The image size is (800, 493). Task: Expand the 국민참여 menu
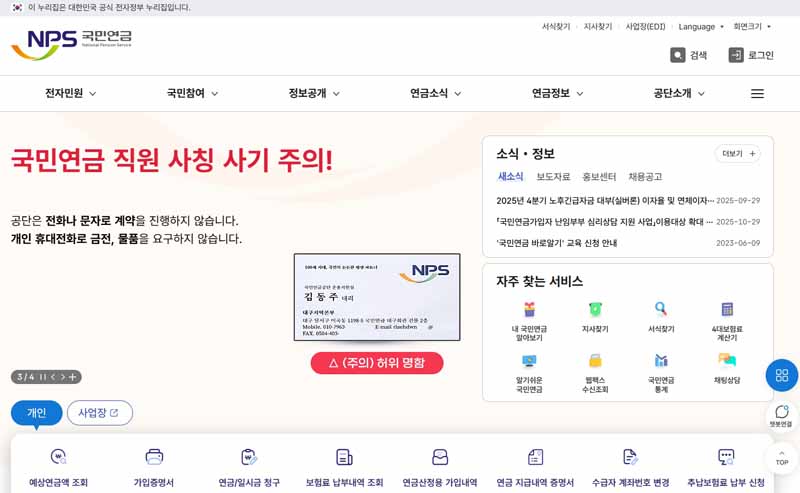coord(192,93)
